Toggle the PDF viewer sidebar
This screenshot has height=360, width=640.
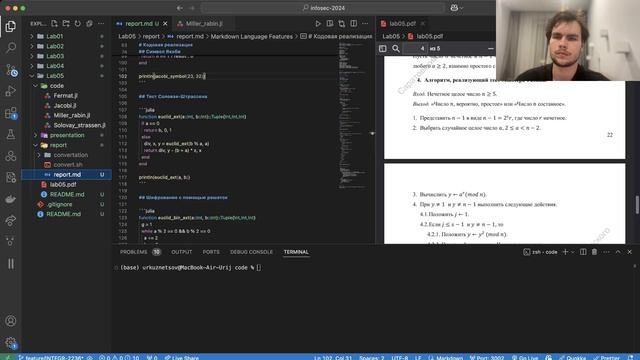pos(382,49)
